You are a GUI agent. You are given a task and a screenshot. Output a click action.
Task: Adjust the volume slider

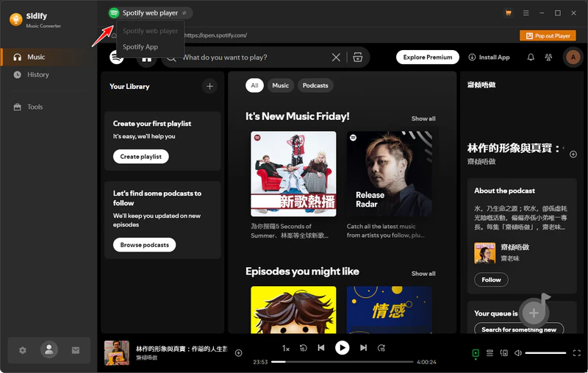(x=545, y=352)
